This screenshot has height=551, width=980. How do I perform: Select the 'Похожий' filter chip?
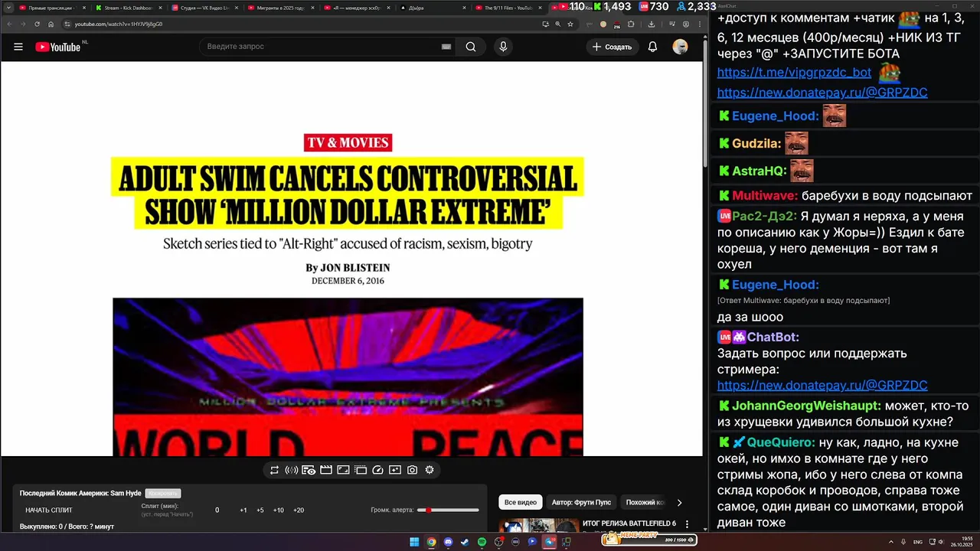pos(643,503)
